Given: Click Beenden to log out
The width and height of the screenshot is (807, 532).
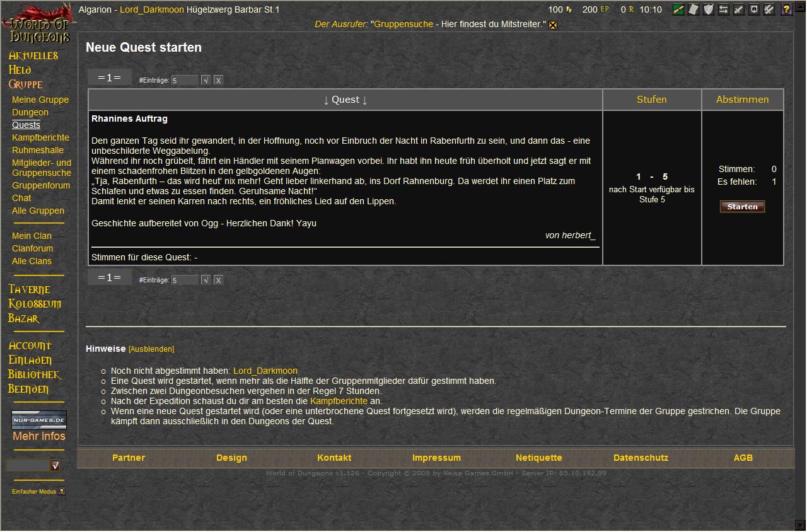Looking at the screenshot, I should tap(28, 389).
